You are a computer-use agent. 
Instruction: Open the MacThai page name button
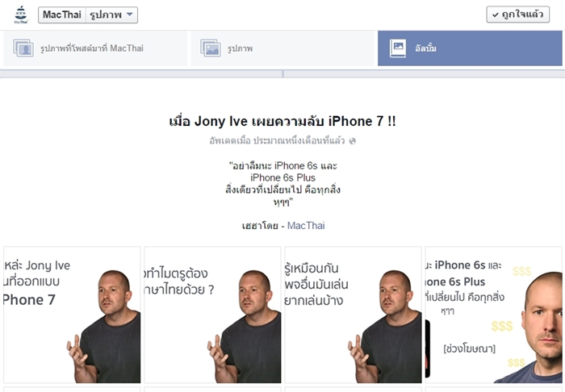[x=62, y=15]
